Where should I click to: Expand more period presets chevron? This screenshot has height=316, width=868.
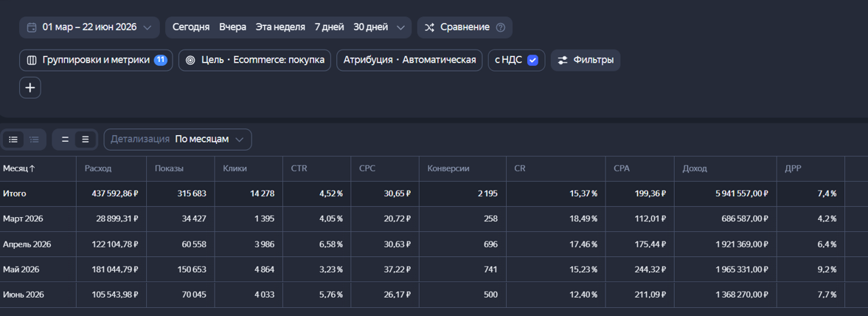coord(400,27)
